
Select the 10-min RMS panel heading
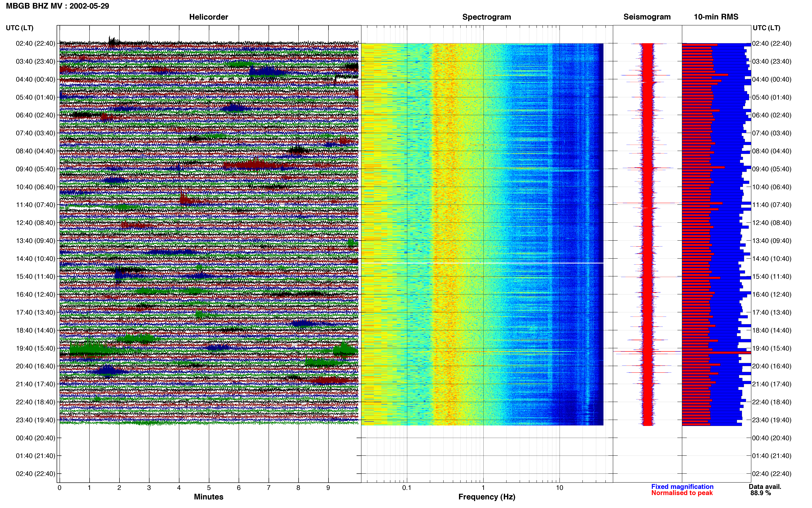point(716,17)
